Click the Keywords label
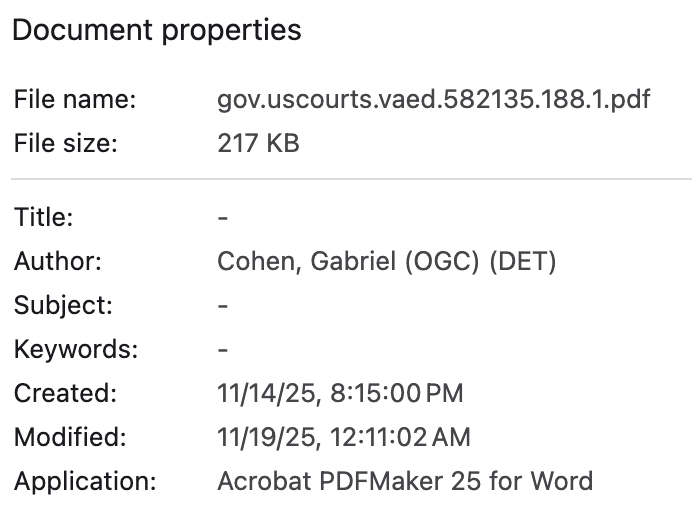The height and width of the screenshot is (514, 692). pos(75,349)
